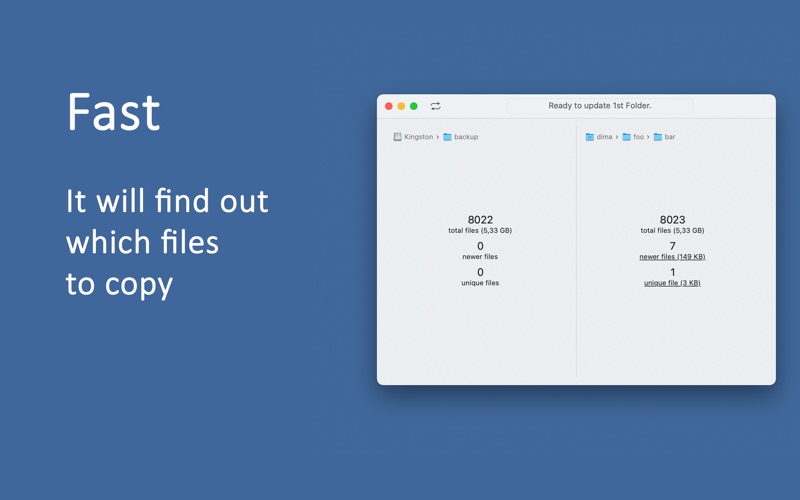The image size is (800, 500).
Task: Click the backup folder icon
Action: (x=447, y=137)
